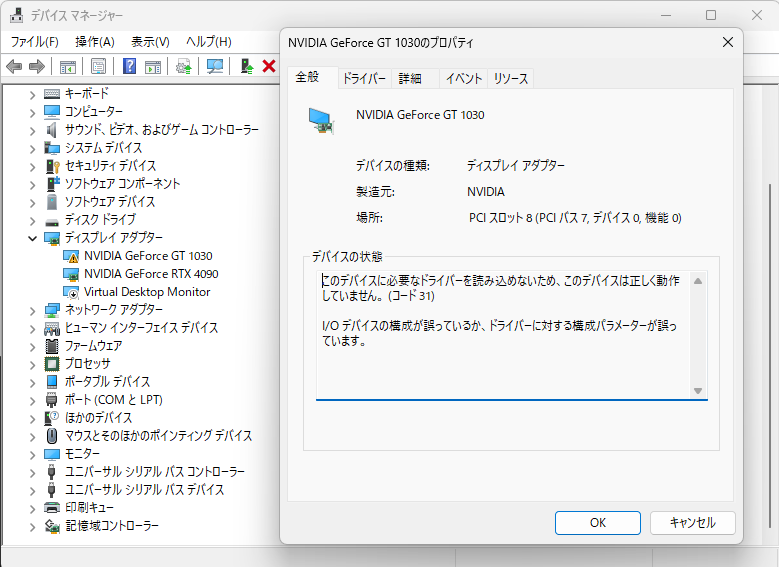Click the action pane toolbar icon
Viewport: 779px width, 567px height.
click(153, 66)
